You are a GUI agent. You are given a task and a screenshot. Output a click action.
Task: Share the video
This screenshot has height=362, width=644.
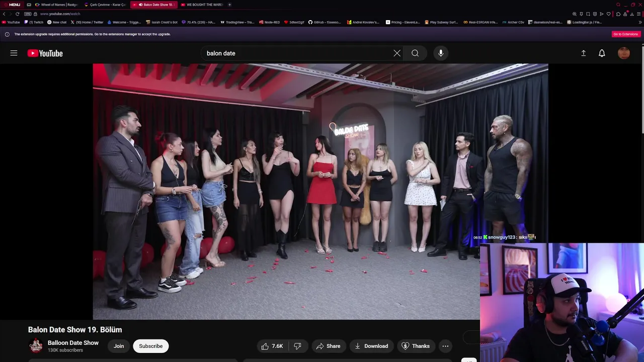pyautogui.click(x=328, y=346)
